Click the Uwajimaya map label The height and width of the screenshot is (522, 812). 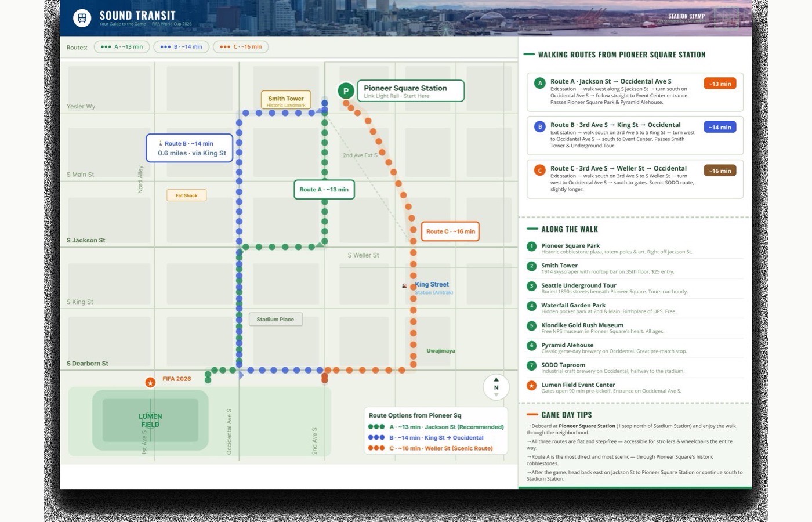click(x=441, y=351)
